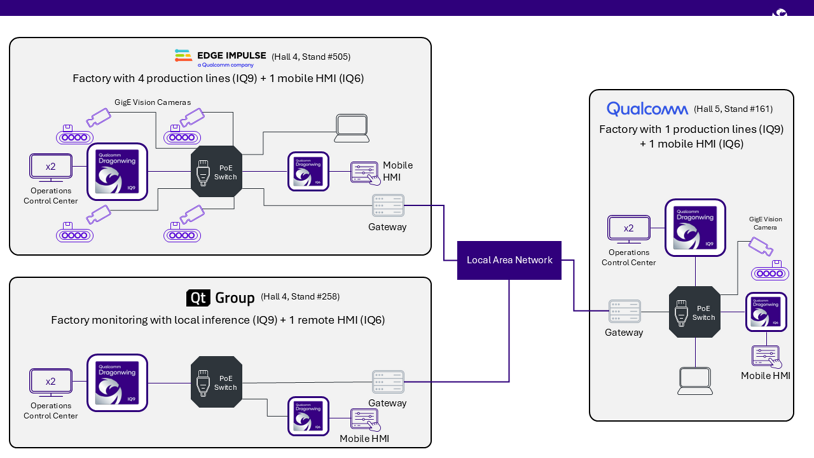Click conveyor belt icon in Qualcomm panel
The width and height of the screenshot is (814, 458).
(x=770, y=271)
